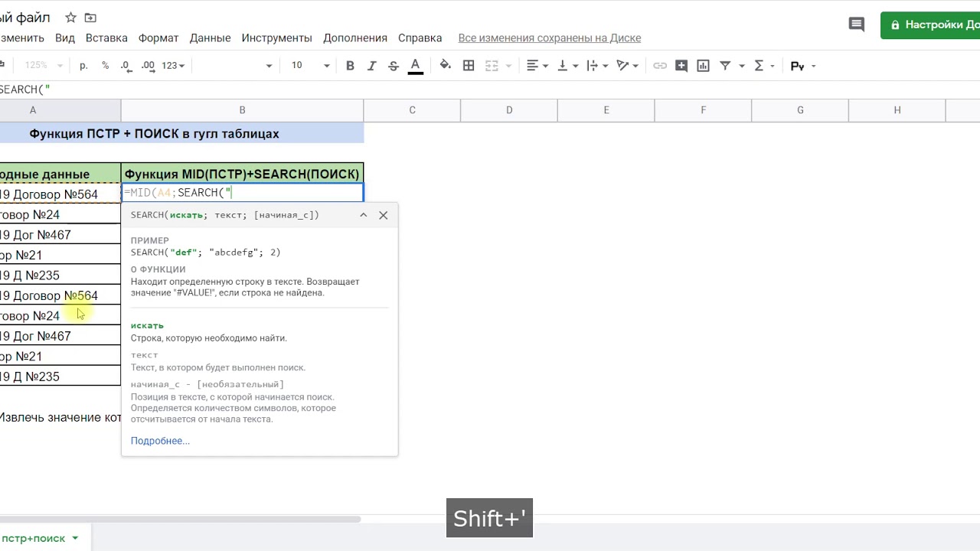Star the document
The image size is (980, 551).
tap(70, 18)
